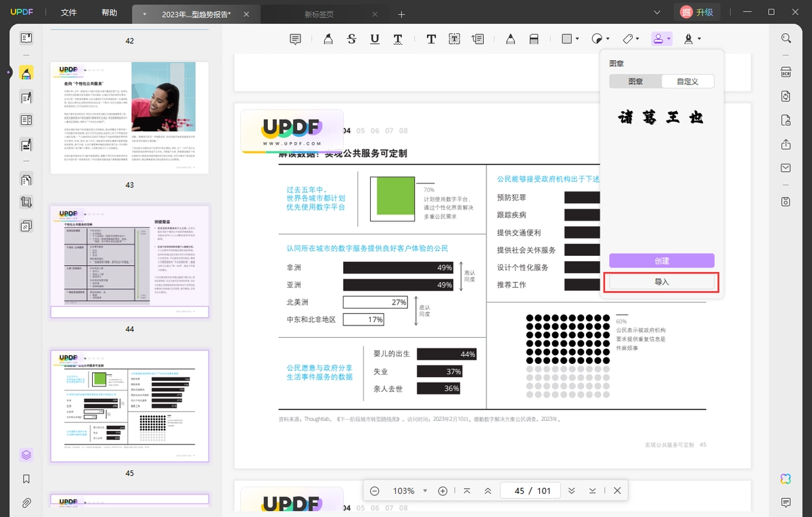The image size is (812, 517).
Task: Toggle the bookmark panel in left sidebar
Action: 26,478
